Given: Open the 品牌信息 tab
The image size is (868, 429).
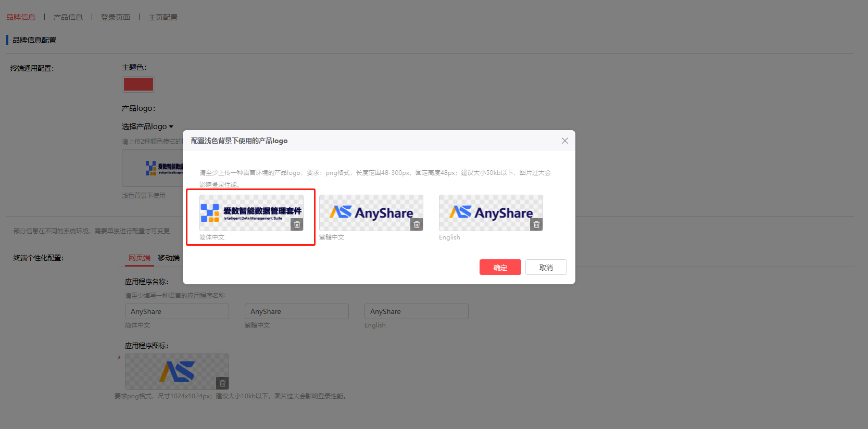Looking at the screenshot, I should [21, 17].
